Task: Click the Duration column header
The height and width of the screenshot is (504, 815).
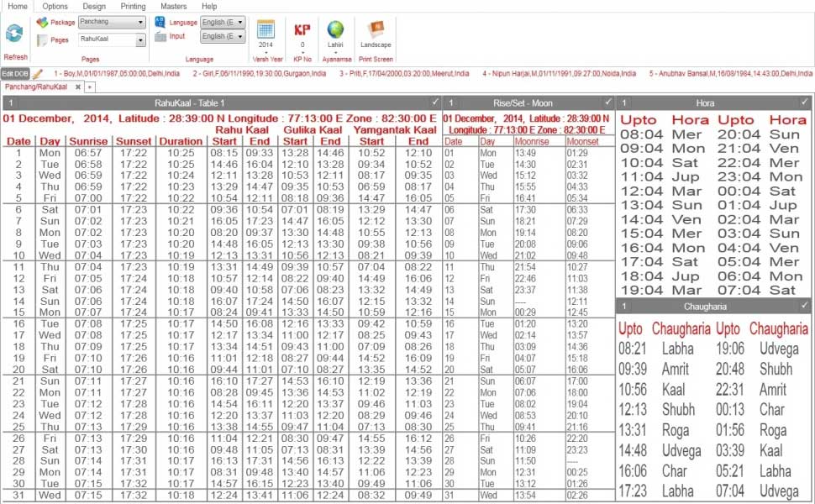Action: pos(181,141)
